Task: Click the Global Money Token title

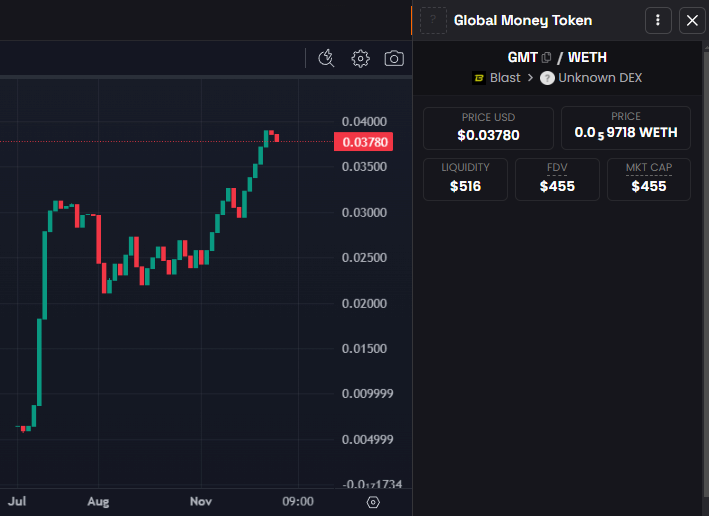Action: coord(523,20)
